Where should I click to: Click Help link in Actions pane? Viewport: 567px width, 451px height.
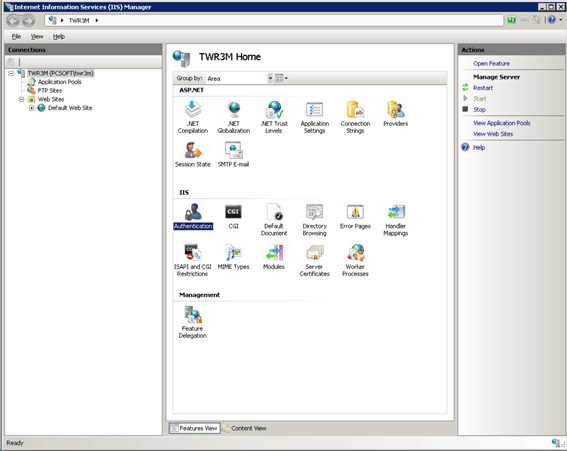coord(479,148)
